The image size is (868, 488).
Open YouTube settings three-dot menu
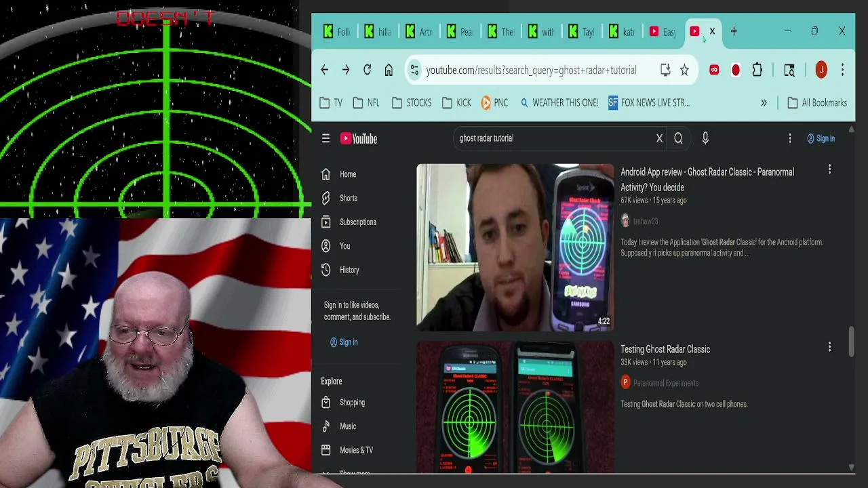click(790, 138)
